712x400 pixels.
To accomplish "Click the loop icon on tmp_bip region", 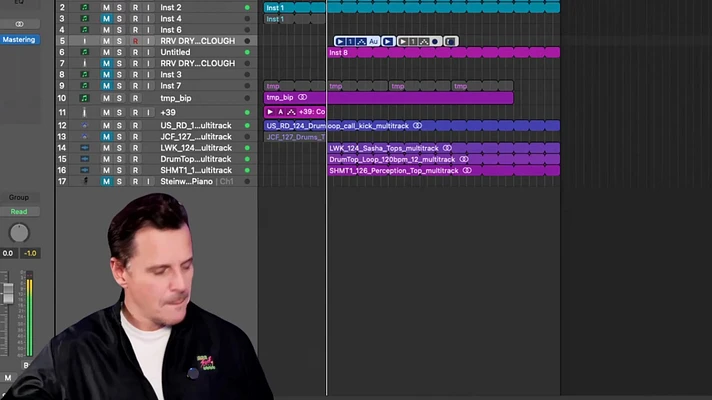I will (302, 97).
